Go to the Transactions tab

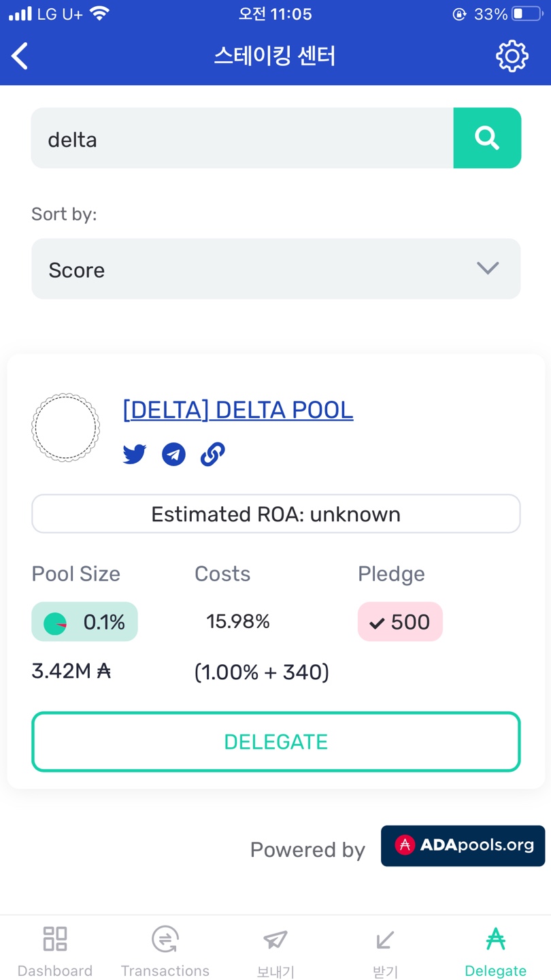[165, 950]
